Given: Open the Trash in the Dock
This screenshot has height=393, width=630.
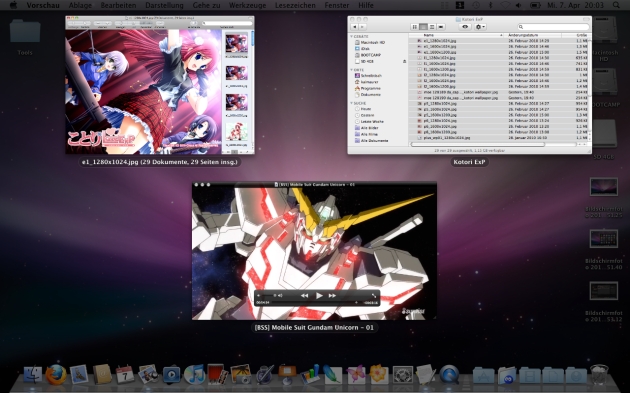Looking at the screenshot, I should [599, 375].
